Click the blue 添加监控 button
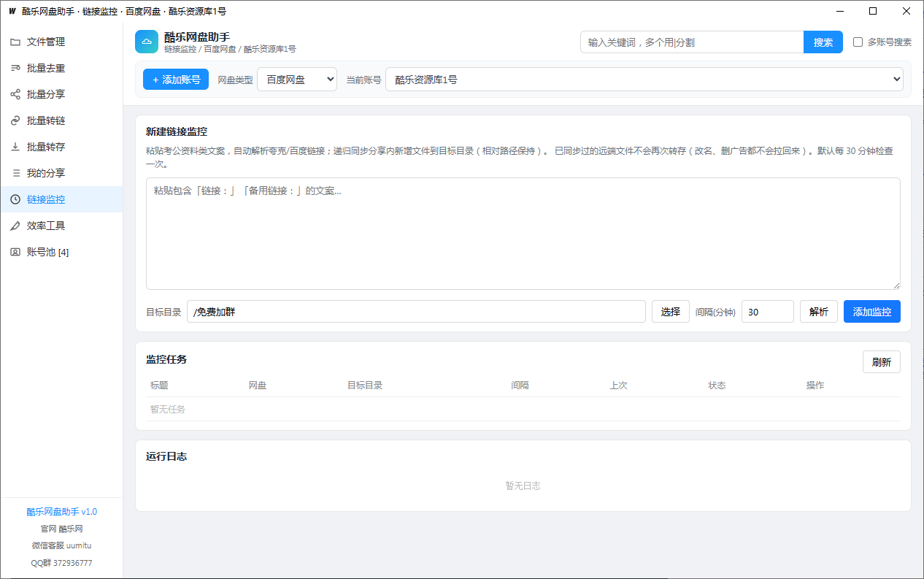The image size is (924, 579). coord(872,312)
